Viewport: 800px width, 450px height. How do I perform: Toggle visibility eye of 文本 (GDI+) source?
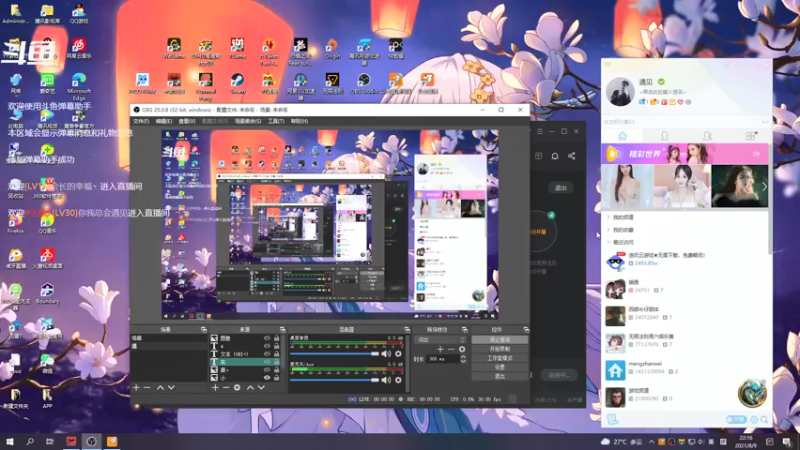[x=267, y=354]
